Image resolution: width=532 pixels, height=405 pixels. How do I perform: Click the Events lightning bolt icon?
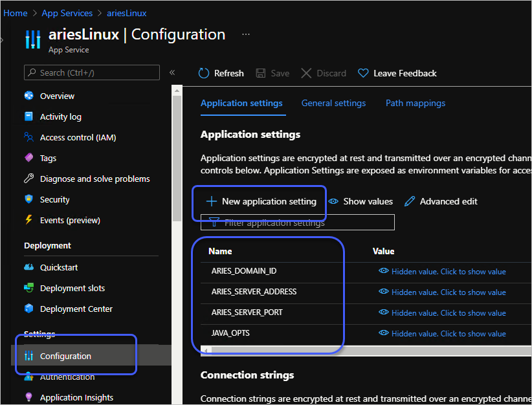pos(29,220)
